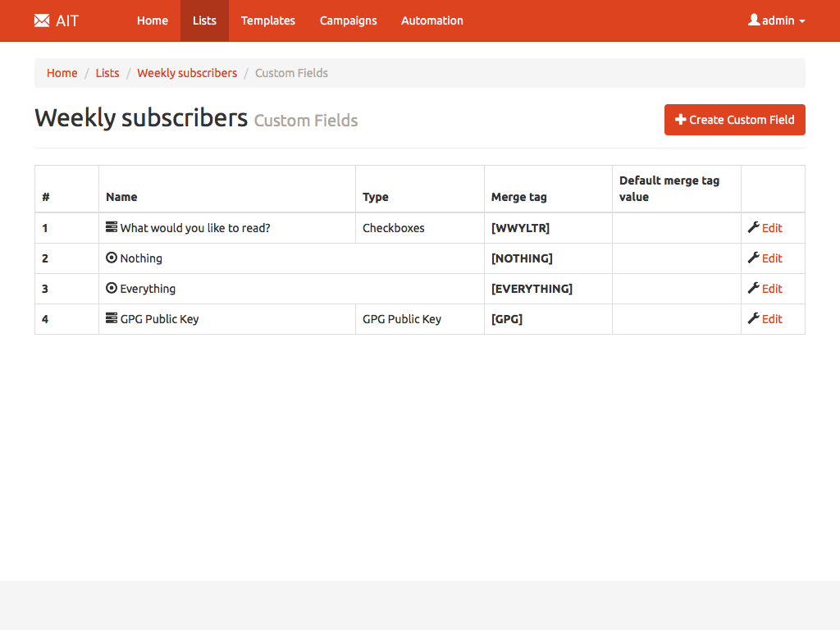Click the admin user silhouette icon
The width and height of the screenshot is (840, 630).
pos(754,21)
